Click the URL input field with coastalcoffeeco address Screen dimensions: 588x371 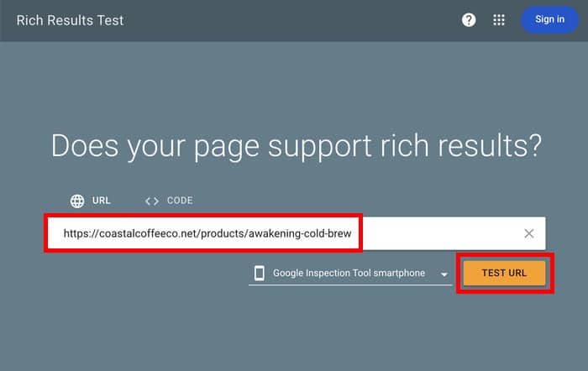[x=296, y=233]
